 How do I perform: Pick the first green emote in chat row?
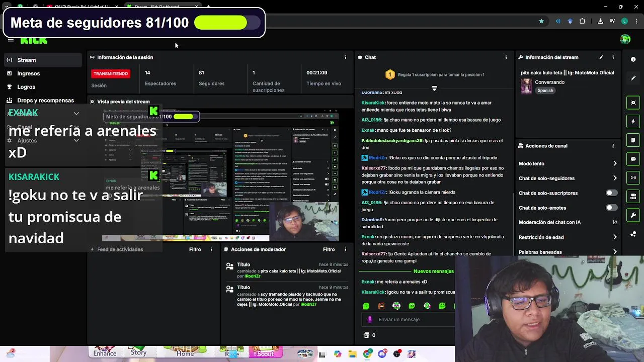[x=366, y=306]
